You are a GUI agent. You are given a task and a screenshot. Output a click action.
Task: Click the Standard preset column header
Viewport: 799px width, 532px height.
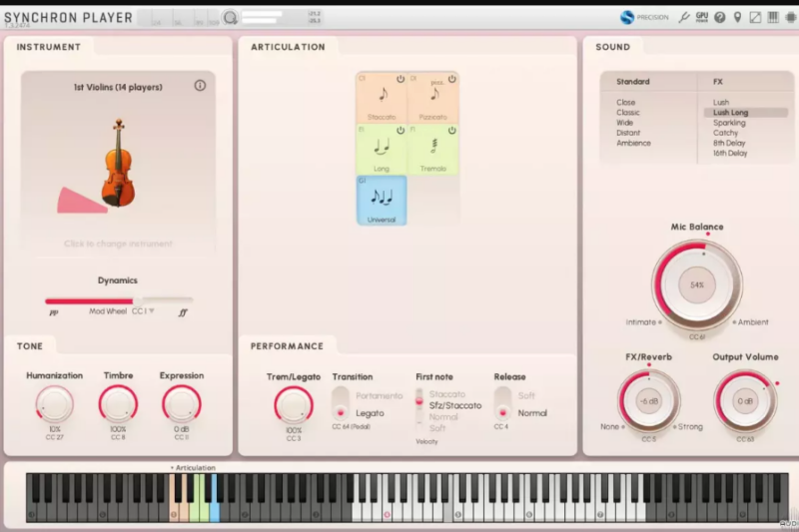tap(633, 82)
